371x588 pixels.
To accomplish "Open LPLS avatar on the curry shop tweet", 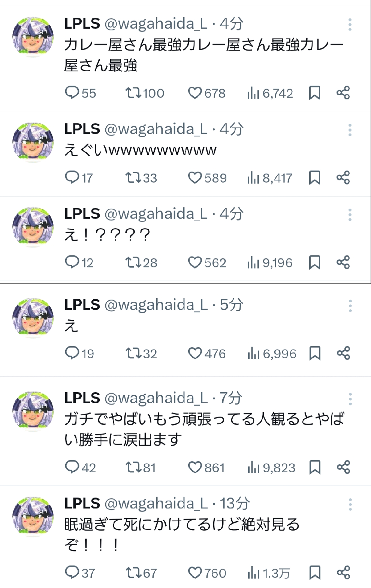I will (x=33, y=37).
